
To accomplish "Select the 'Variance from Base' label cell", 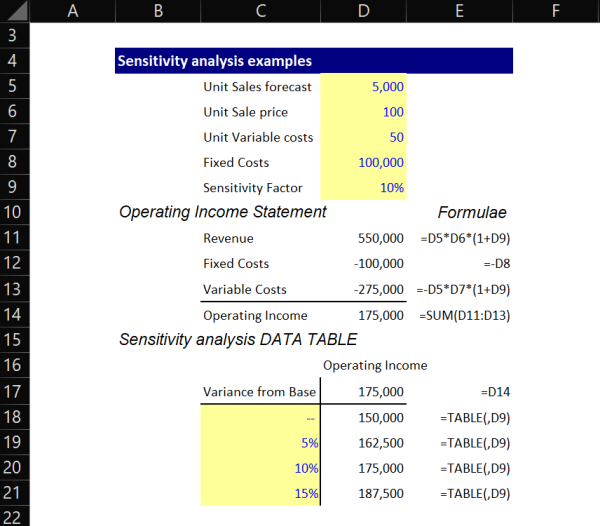I will pos(259,392).
